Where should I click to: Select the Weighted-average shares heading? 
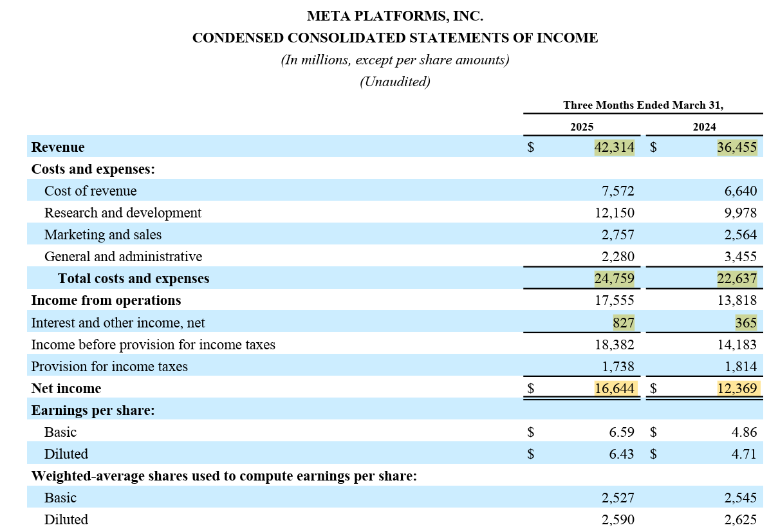pyautogui.click(x=224, y=476)
